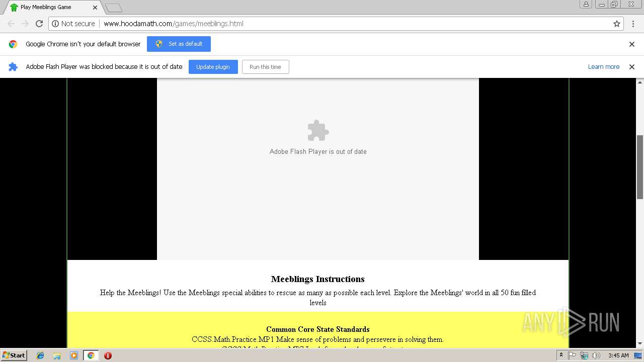Click the 'Adobe Flash Player is out of date' text
This screenshot has width=644, height=362.
click(x=318, y=151)
